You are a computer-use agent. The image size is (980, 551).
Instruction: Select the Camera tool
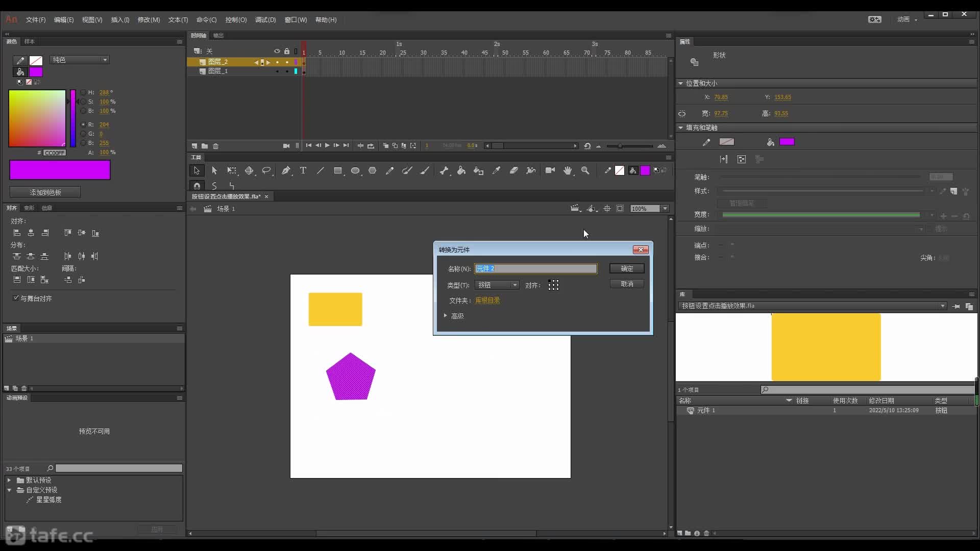(x=550, y=170)
